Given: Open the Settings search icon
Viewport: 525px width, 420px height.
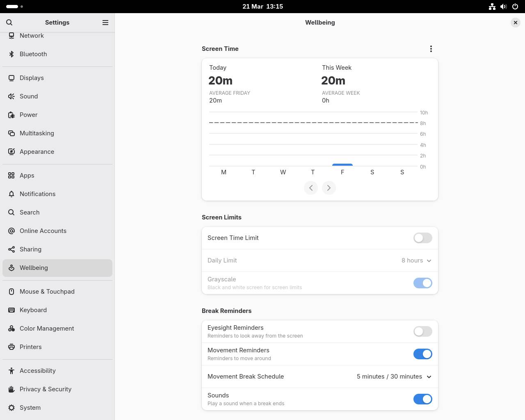Looking at the screenshot, I should point(9,23).
